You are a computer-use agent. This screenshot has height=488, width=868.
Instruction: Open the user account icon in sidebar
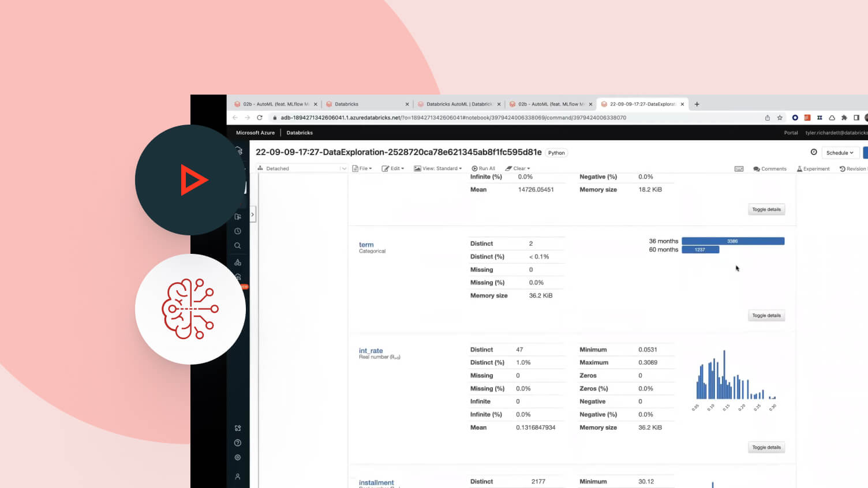point(238,477)
